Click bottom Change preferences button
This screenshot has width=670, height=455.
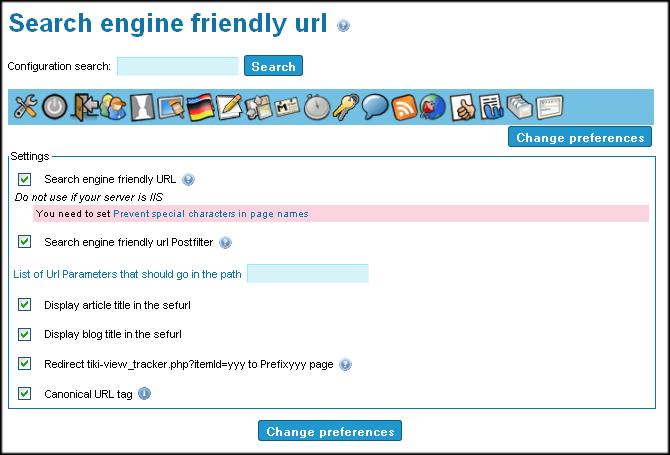(330, 431)
